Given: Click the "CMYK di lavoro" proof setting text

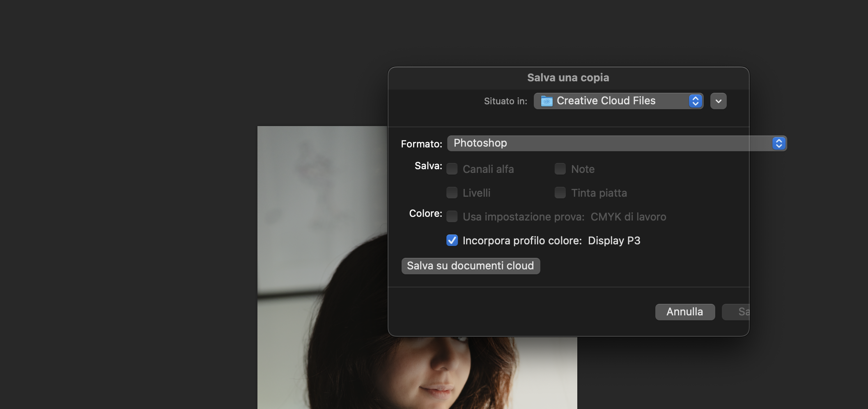Looking at the screenshot, I should [628, 217].
